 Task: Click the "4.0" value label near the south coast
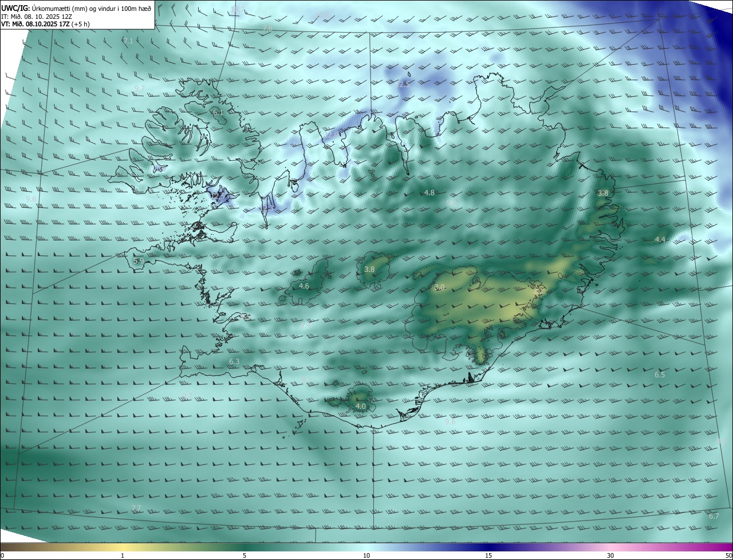click(x=361, y=406)
